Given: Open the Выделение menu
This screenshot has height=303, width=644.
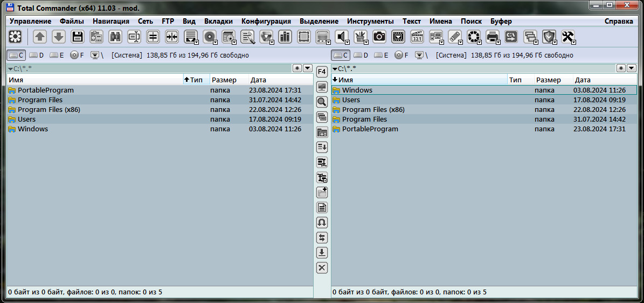Looking at the screenshot, I should (319, 22).
